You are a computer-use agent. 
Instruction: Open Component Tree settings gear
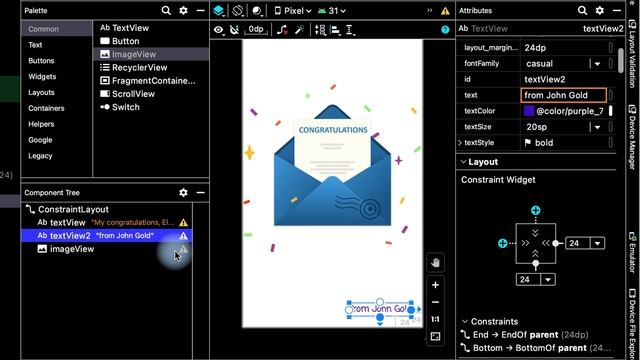pos(183,193)
